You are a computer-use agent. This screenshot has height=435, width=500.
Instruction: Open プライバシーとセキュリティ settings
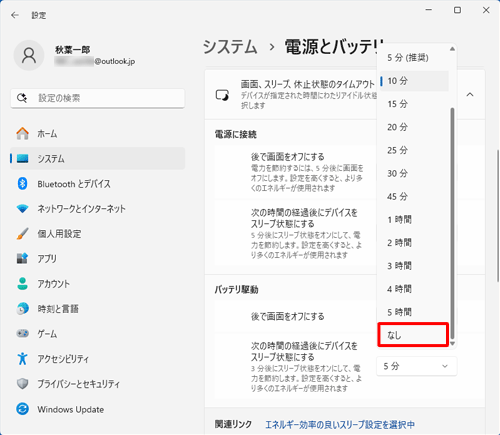[97, 384]
